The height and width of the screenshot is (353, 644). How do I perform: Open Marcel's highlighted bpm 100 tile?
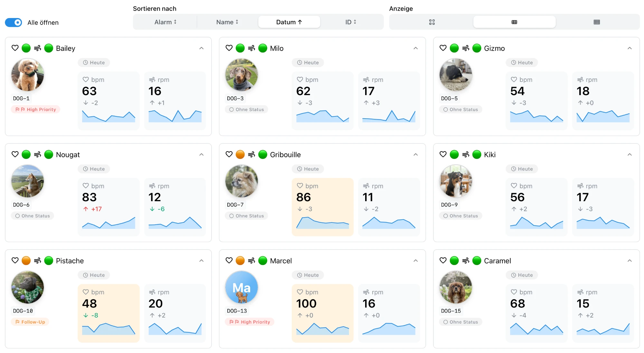[323, 313]
